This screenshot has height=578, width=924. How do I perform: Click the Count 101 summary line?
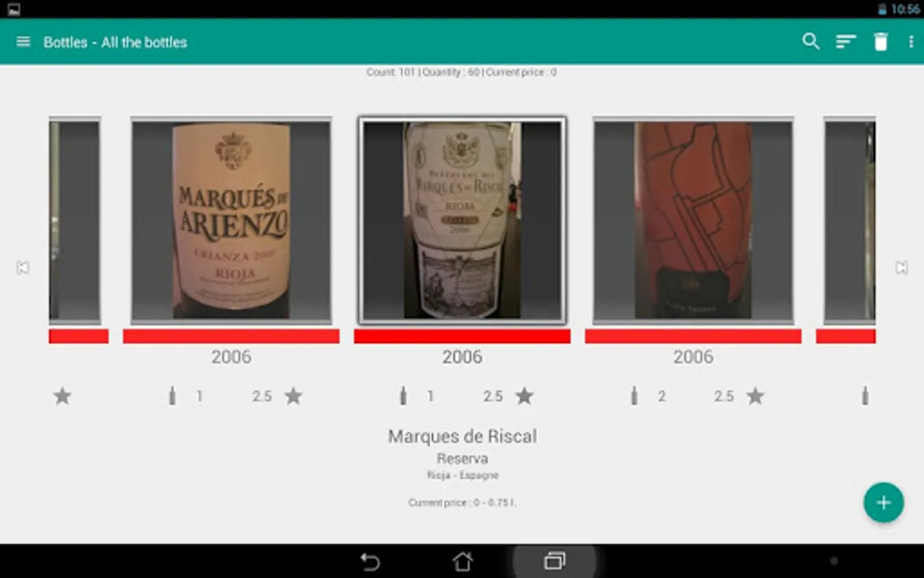(x=461, y=72)
